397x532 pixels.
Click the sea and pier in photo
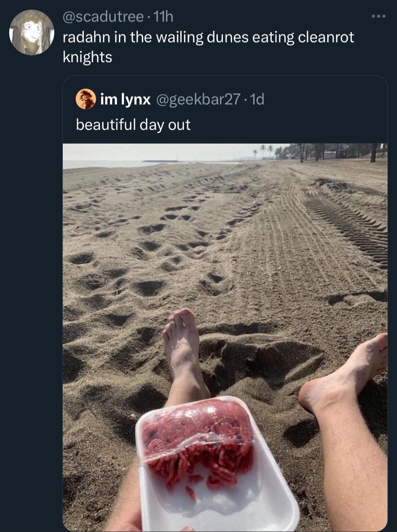(x=147, y=162)
